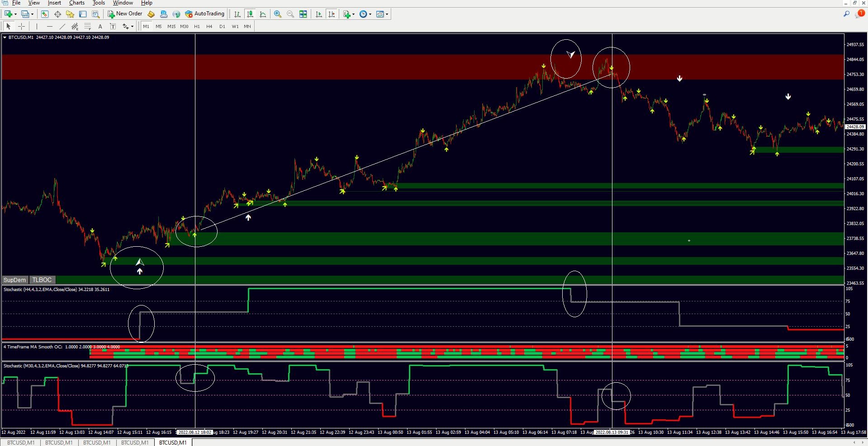Open the View menu
The image size is (868, 446).
(34, 3)
